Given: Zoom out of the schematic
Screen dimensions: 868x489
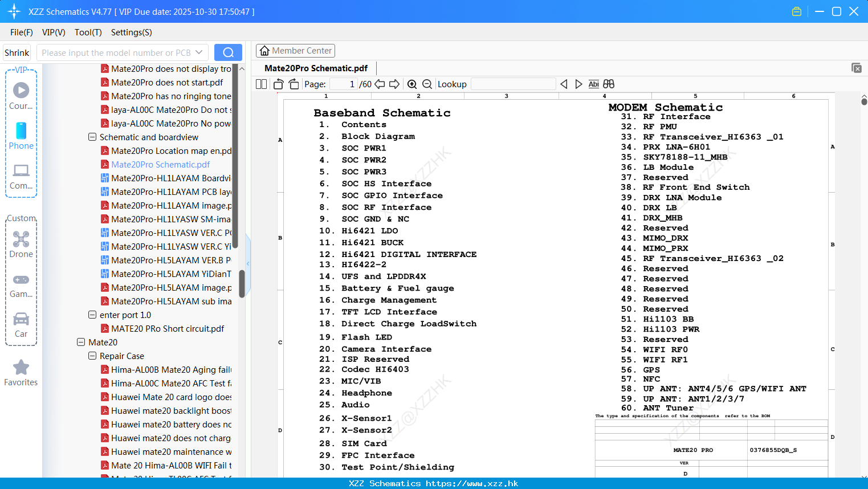Looking at the screenshot, I should point(427,84).
